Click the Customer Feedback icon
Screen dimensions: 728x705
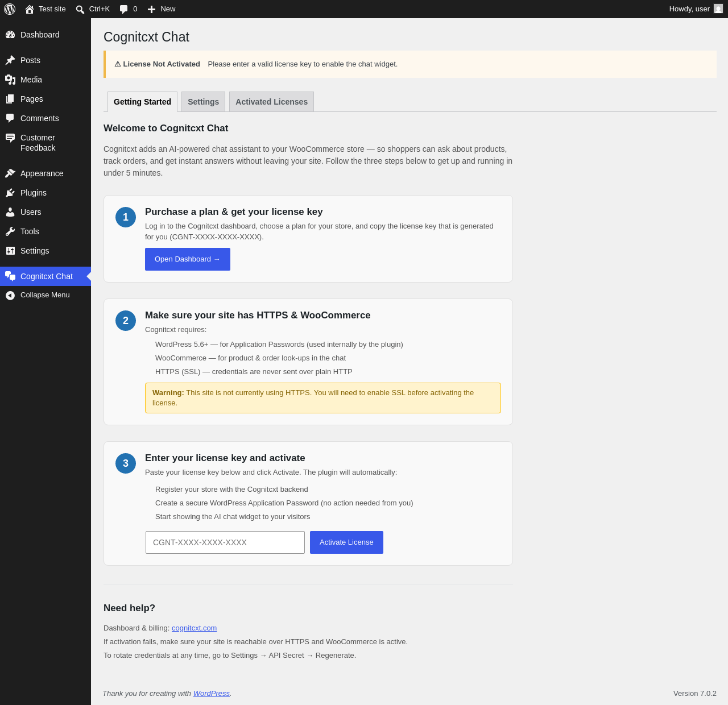[10, 138]
